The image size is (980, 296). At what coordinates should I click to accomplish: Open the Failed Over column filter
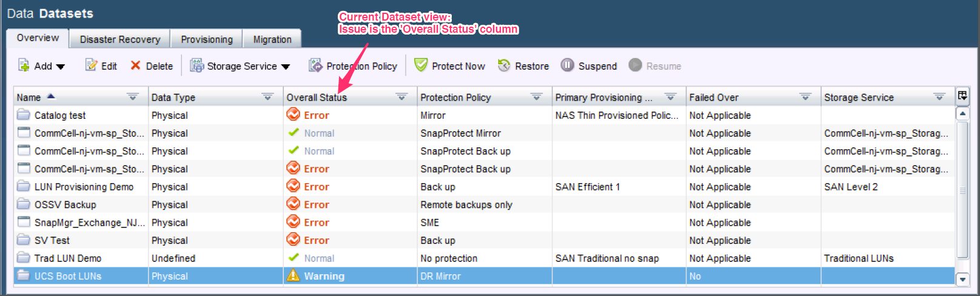click(805, 97)
